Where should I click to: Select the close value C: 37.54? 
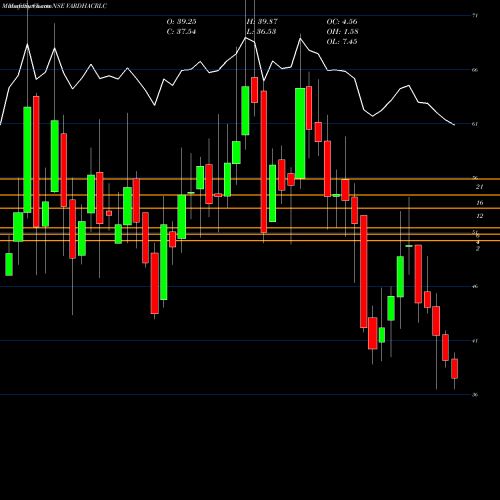(181, 32)
